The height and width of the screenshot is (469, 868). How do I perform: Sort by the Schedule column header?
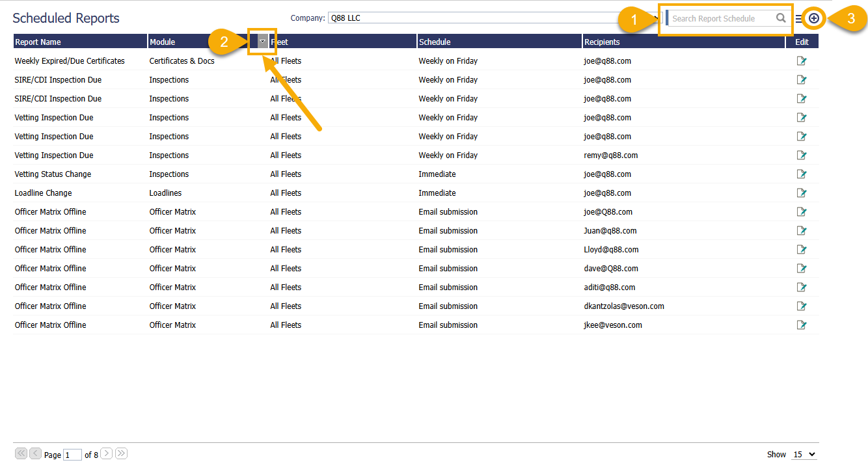click(x=435, y=42)
